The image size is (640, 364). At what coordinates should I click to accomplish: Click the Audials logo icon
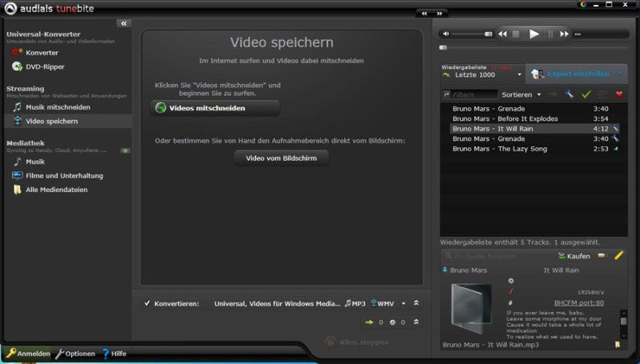point(10,8)
